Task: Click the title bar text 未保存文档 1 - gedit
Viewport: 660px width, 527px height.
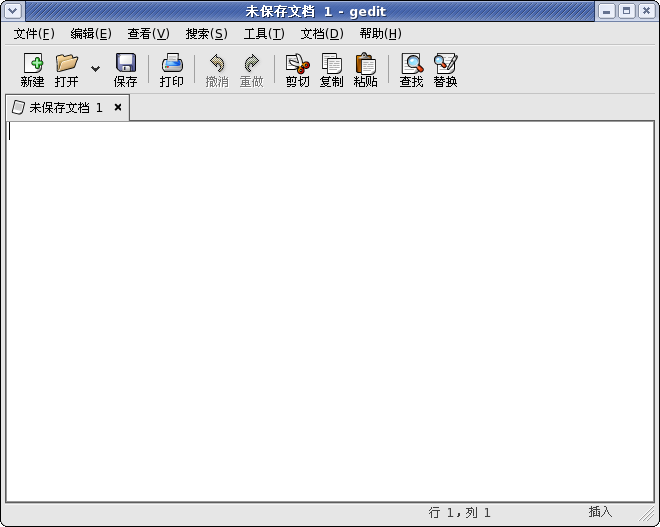Action: pyautogui.click(x=316, y=11)
